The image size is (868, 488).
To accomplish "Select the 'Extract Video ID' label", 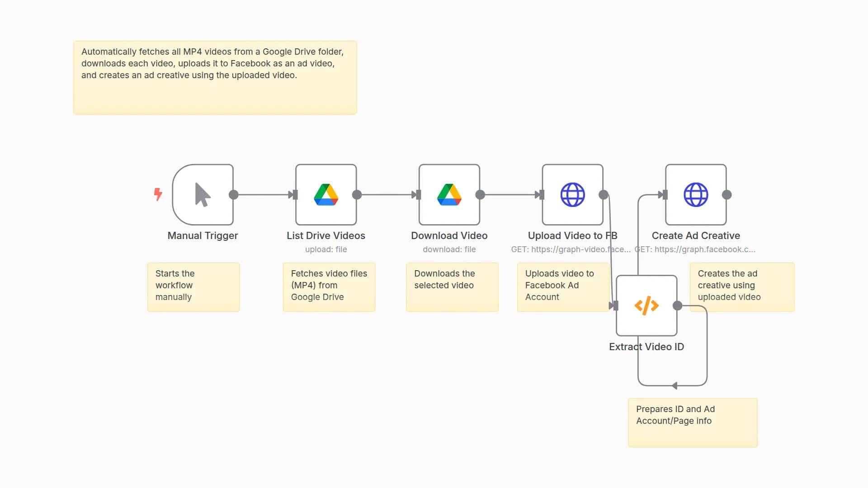I will [646, 347].
